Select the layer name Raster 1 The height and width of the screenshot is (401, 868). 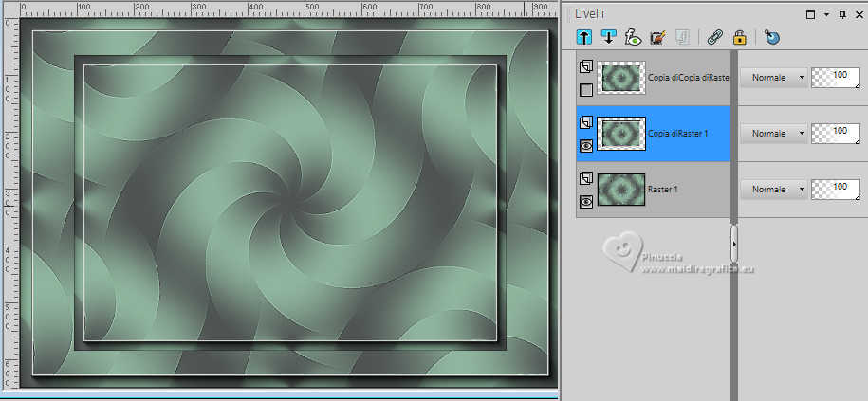pos(663,190)
